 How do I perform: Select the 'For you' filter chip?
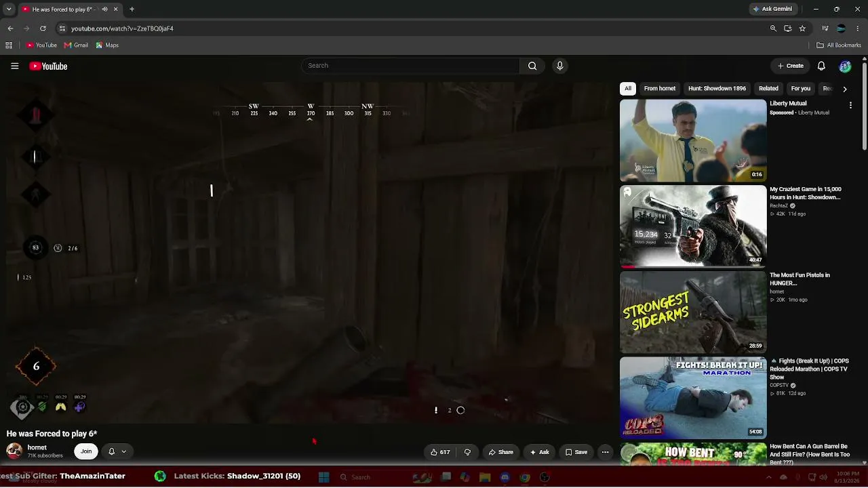point(800,89)
